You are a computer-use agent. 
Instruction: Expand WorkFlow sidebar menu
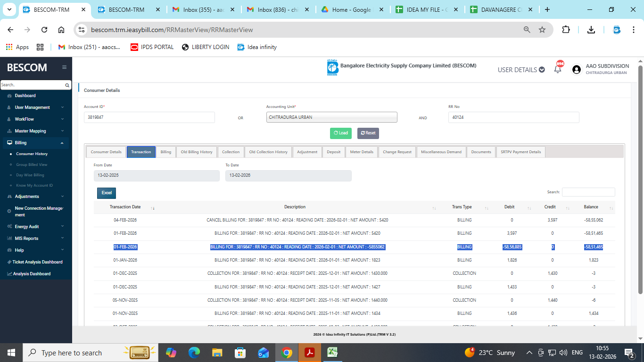[x=36, y=119]
